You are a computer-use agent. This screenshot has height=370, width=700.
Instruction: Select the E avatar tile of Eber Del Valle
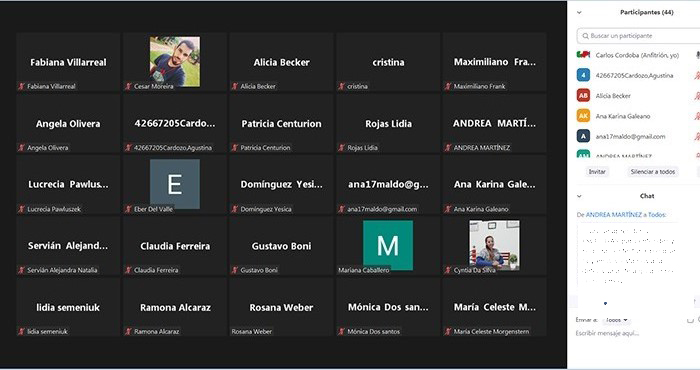175,184
